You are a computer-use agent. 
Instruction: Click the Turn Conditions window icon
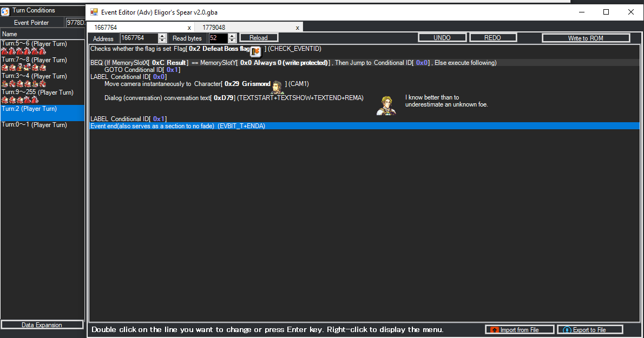tap(5, 11)
